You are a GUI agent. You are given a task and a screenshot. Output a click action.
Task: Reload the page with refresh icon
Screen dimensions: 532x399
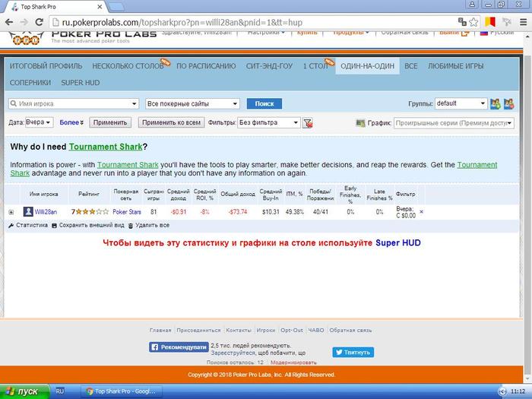coord(40,22)
